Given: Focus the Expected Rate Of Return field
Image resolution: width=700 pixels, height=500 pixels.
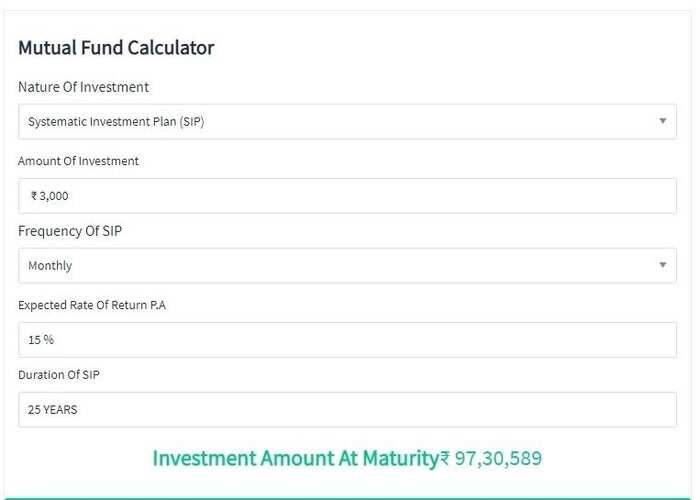Looking at the screenshot, I should coord(347,340).
